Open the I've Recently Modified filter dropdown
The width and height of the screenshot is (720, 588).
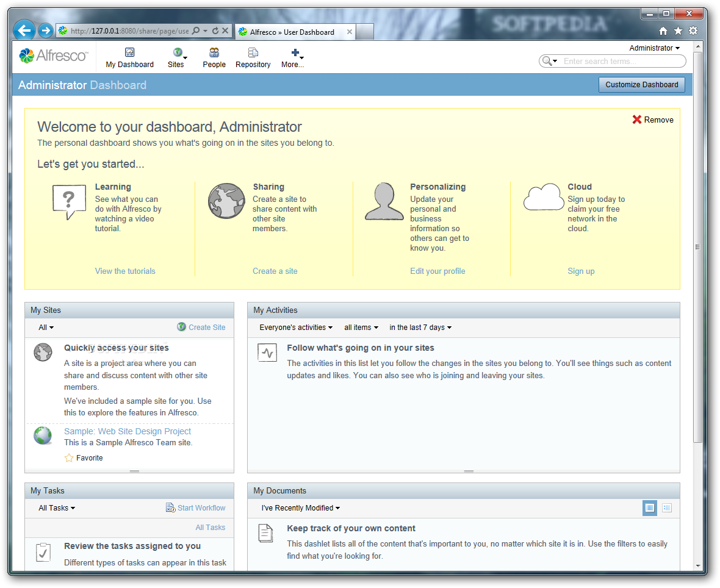tap(300, 507)
